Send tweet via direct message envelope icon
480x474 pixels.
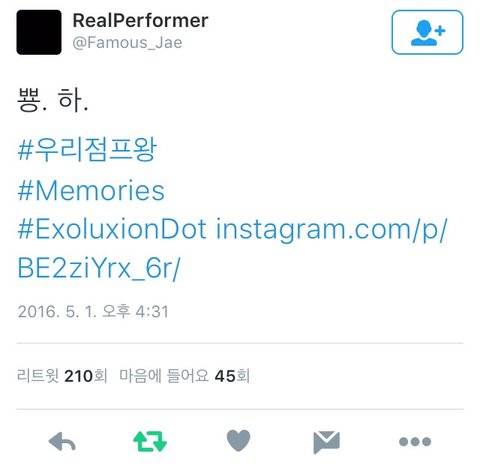pyautogui.click(x=327, y=442)
